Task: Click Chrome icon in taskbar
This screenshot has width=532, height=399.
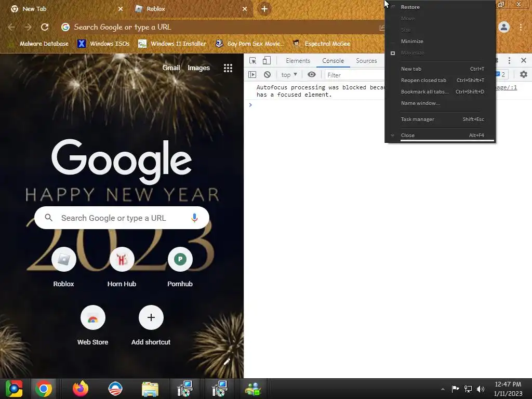Action: click(44, 389)
